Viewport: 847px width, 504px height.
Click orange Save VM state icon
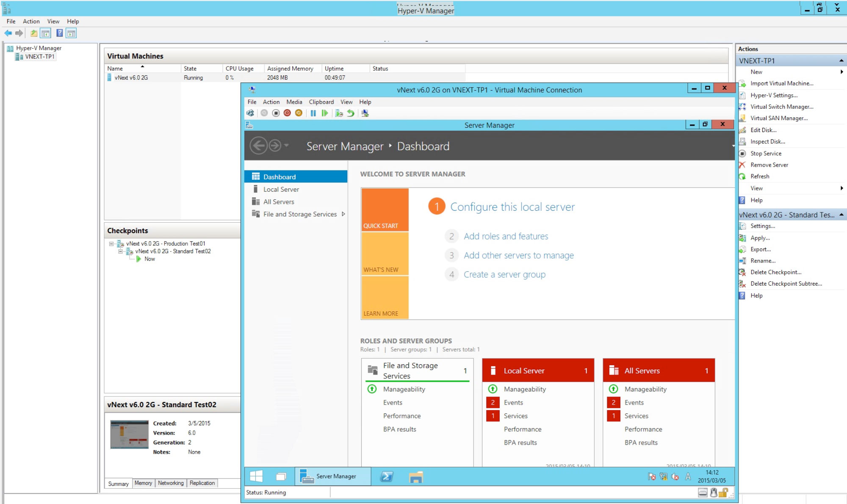point(299,113)
